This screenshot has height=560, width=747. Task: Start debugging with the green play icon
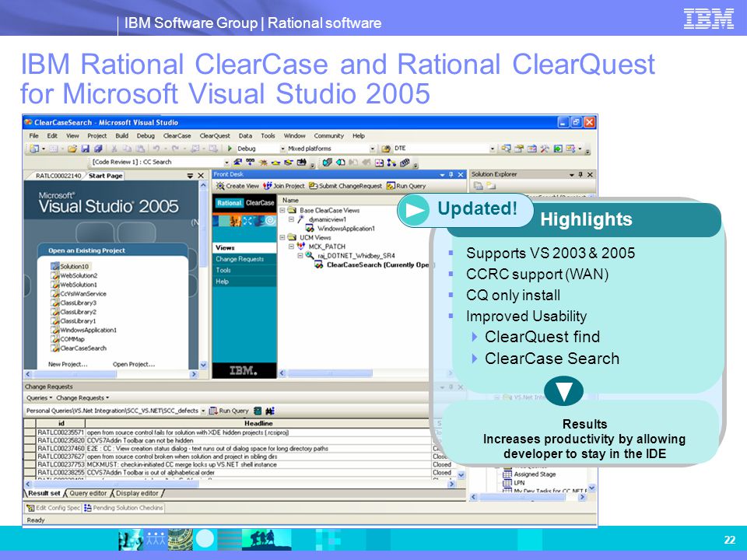click(x=230, y=149)
